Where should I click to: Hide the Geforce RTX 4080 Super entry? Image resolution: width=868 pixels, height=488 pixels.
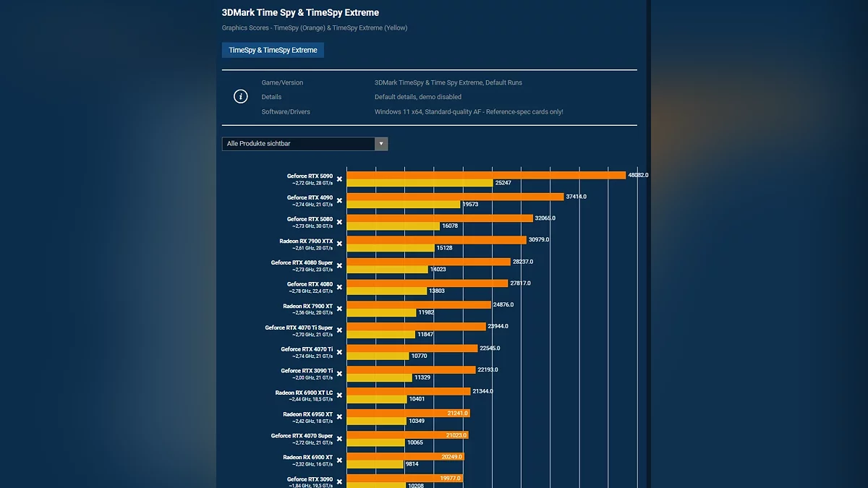pos(339,266)
